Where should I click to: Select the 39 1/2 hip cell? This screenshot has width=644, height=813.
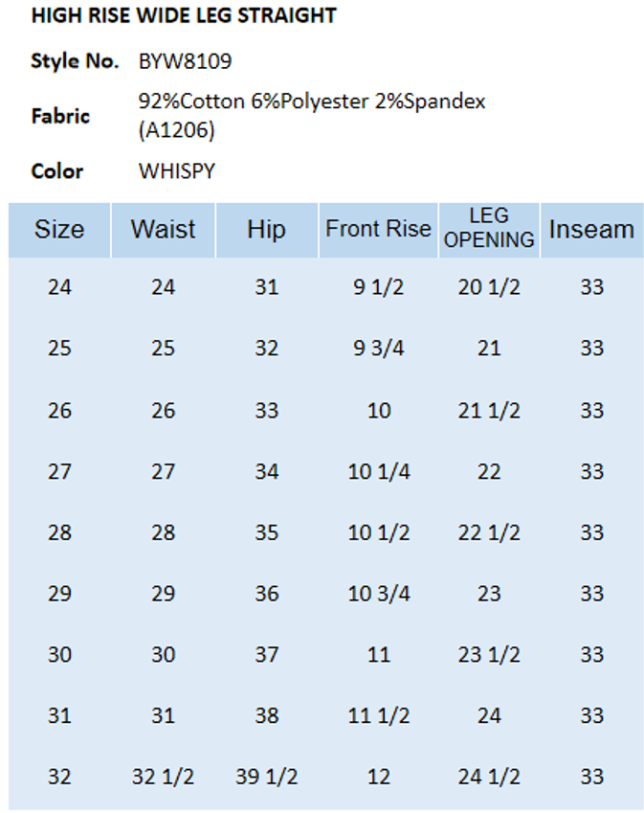point(266,778)
